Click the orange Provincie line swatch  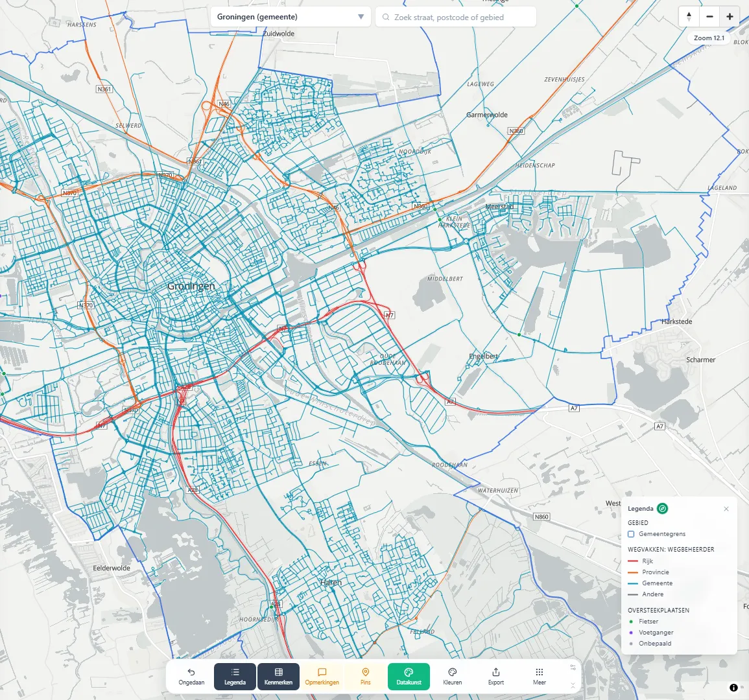pos(633,572)
